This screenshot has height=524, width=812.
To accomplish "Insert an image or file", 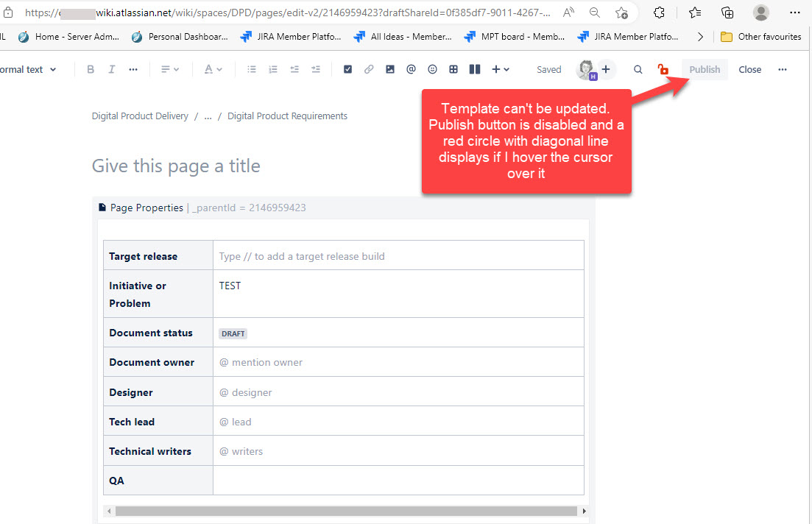I will point(390,69).
